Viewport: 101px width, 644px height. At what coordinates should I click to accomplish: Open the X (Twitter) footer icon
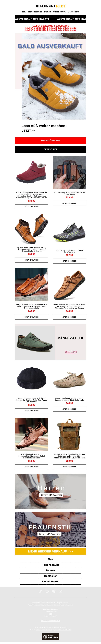pos(47,591)
